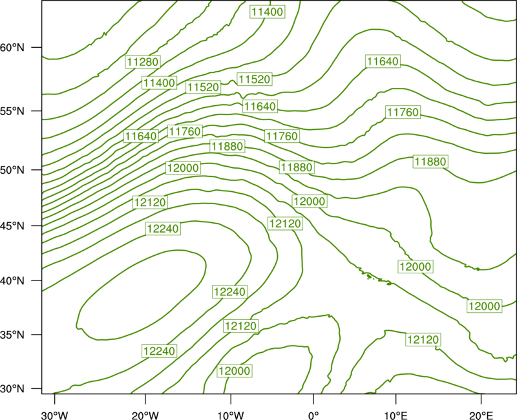Click the topmost 11400 contour label
Viewport: 517px width, 420px height.
tap(267, 12)
